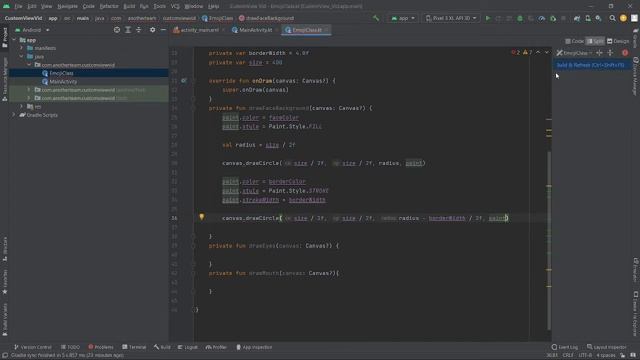Open the Event Log tool window
640x360 pixels.
tap(564, 347)
